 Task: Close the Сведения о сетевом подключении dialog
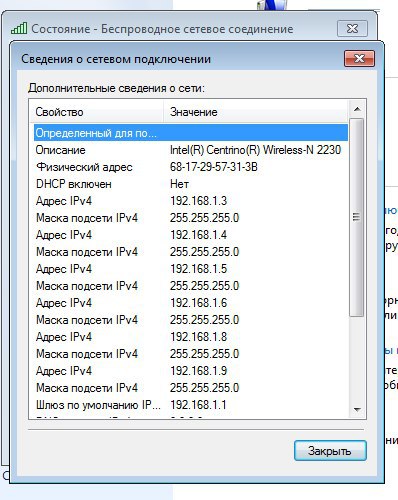(359, 59)
